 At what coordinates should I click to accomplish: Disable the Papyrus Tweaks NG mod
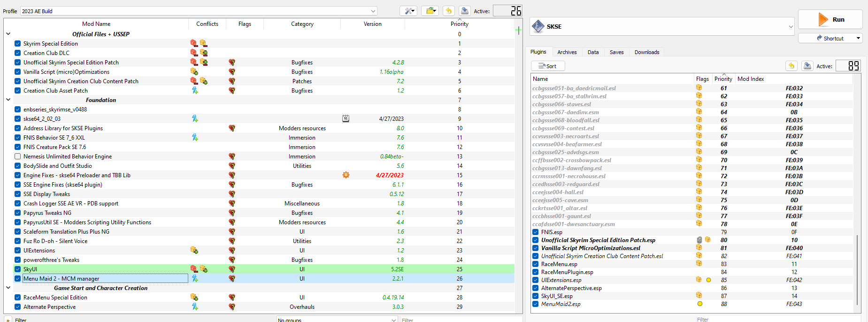pos(17,212)
